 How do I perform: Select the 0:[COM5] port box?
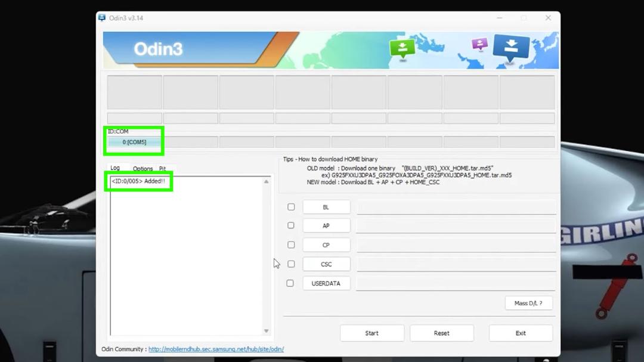click(134, 142)
